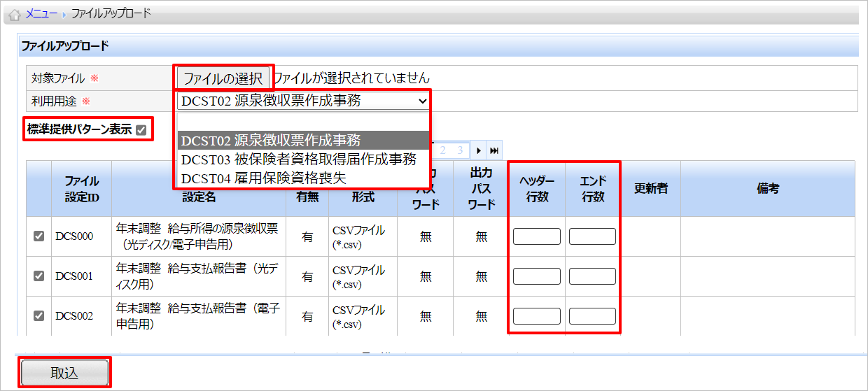Viewport: 868px width, 391px height.
Task: Go to next page arrow in pager
Action: (x=479, y=150)
